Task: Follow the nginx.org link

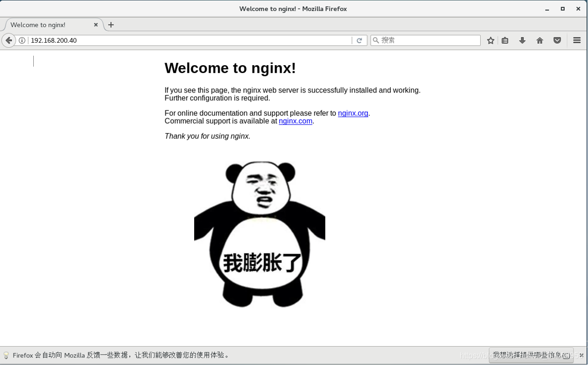Action: pyautogui.click(x=353, y=113)
